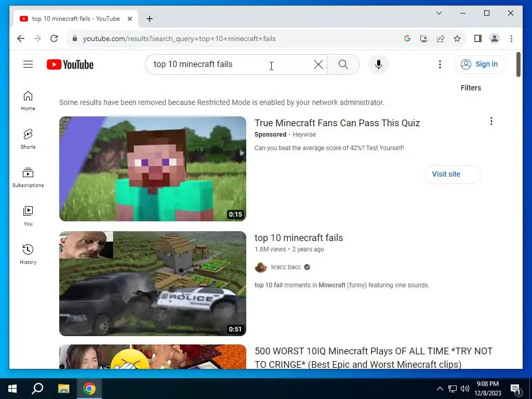
Task: Open You in the sidebar
Action: [x=28, y=216]
